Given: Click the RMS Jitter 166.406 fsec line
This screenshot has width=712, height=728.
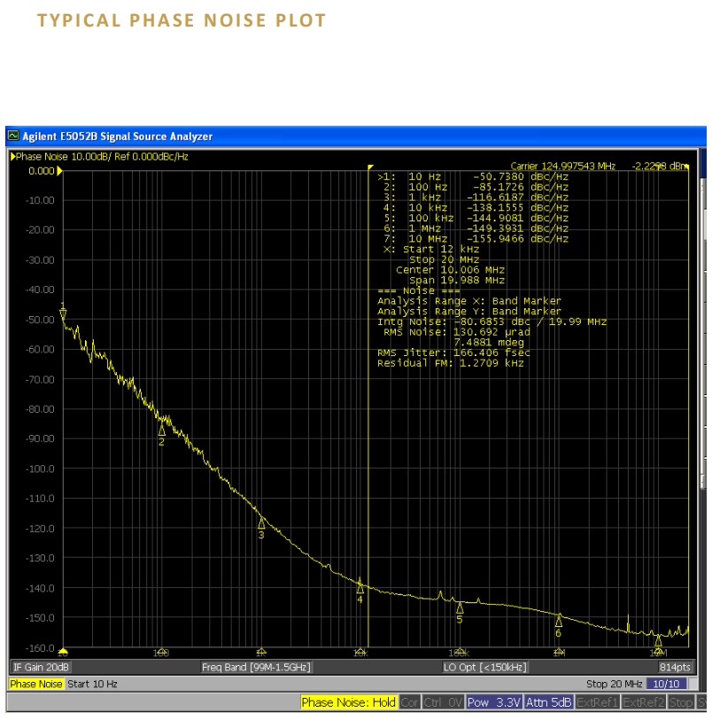Looking at the screenshot, I should click(453, 352).
